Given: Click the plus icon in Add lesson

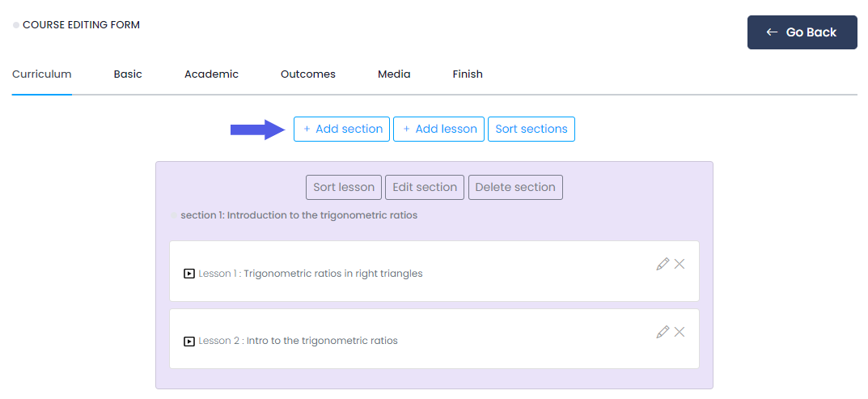Looking at the screenshot, I should pyautogui.click(x=406, y=129).
